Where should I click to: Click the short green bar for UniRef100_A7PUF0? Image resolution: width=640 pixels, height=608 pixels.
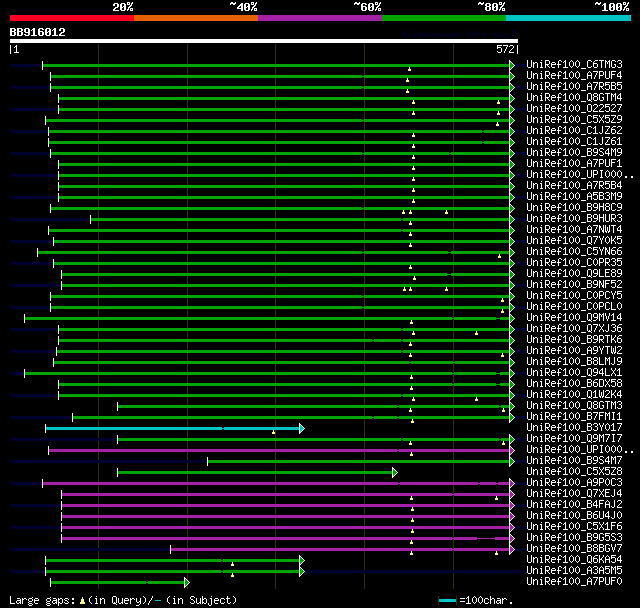tap(118, 583)
